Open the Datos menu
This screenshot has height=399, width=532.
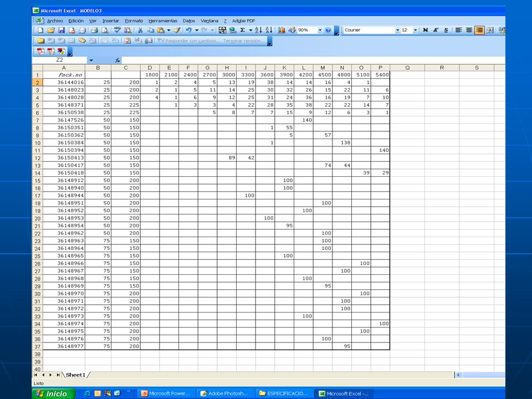189,21
